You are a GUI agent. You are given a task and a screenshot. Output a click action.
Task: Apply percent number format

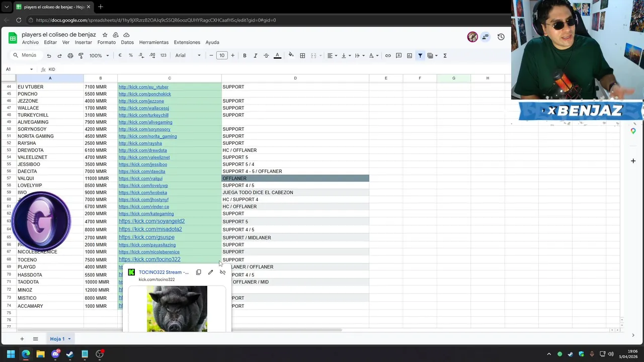(x=131, y=55)
